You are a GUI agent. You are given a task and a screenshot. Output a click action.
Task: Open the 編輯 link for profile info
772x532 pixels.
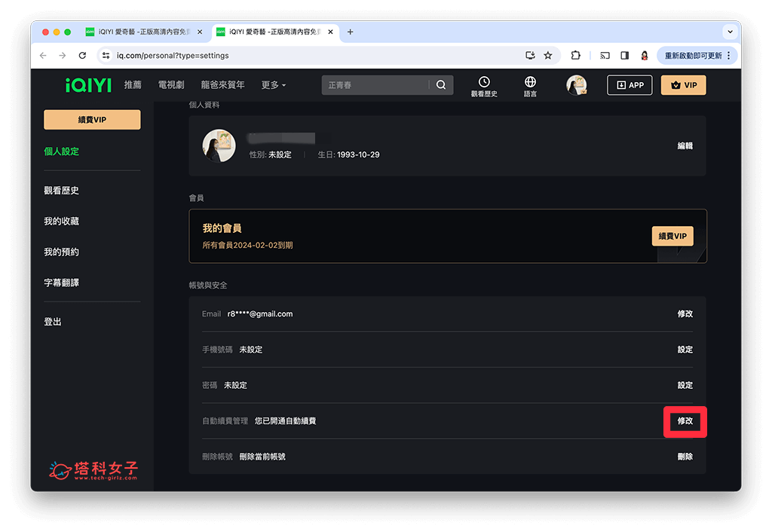click(x=685, y=145)
